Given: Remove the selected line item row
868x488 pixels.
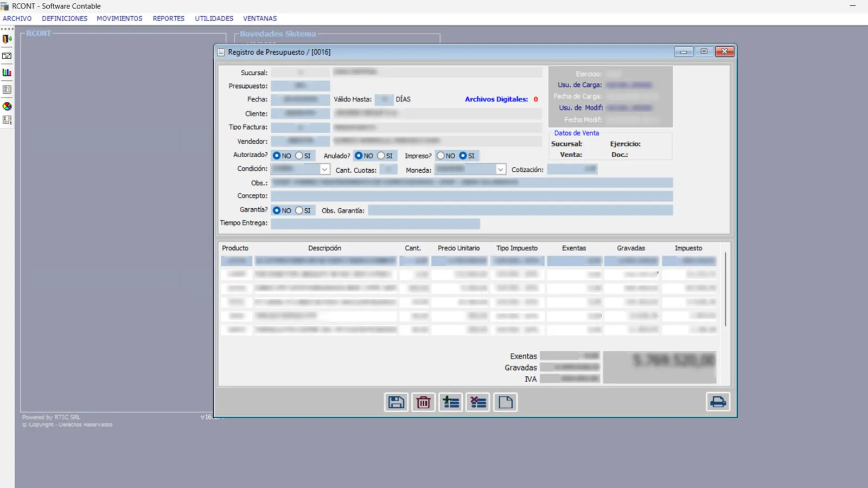Looking at the screenshot, I should tap(478, 402).
